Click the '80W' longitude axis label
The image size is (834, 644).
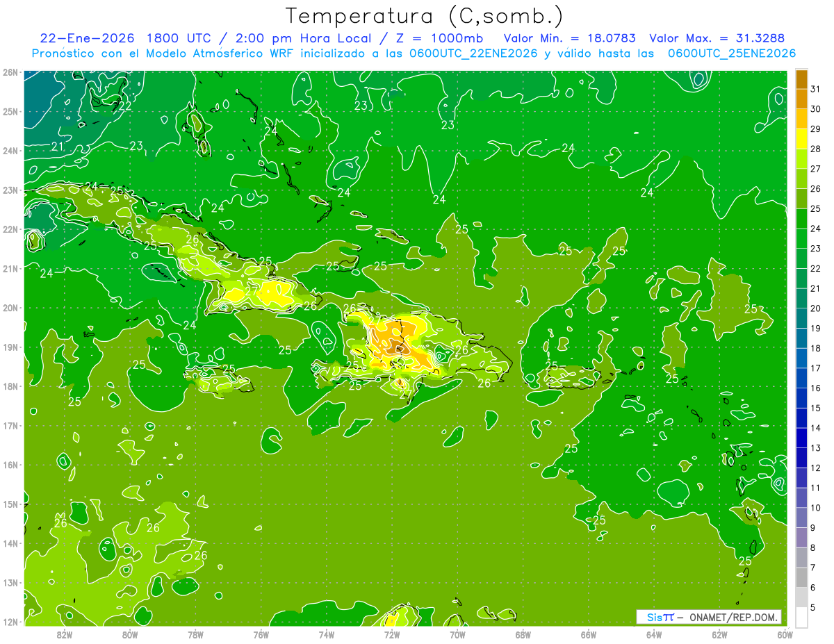(x=130, y=634)
